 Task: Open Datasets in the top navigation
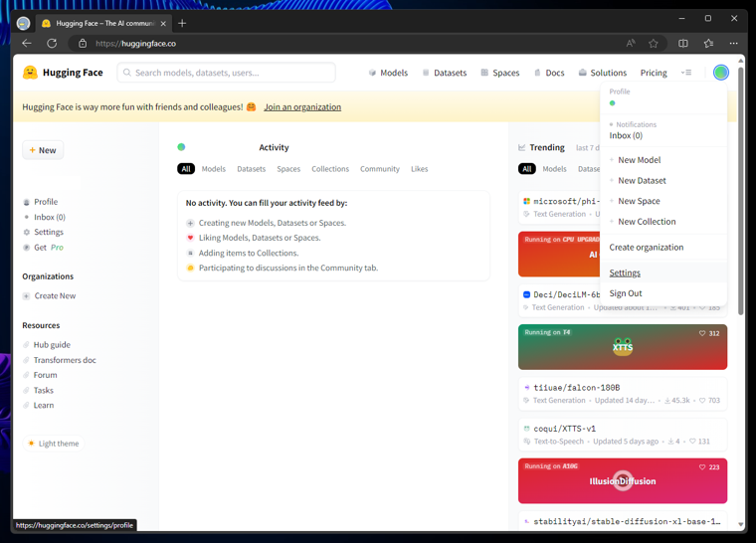[445, 73]
